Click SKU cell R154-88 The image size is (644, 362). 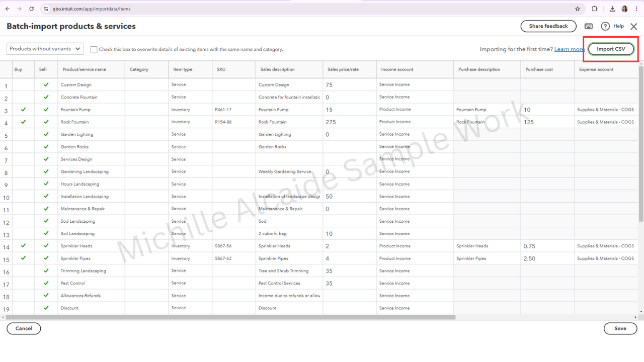234,122
